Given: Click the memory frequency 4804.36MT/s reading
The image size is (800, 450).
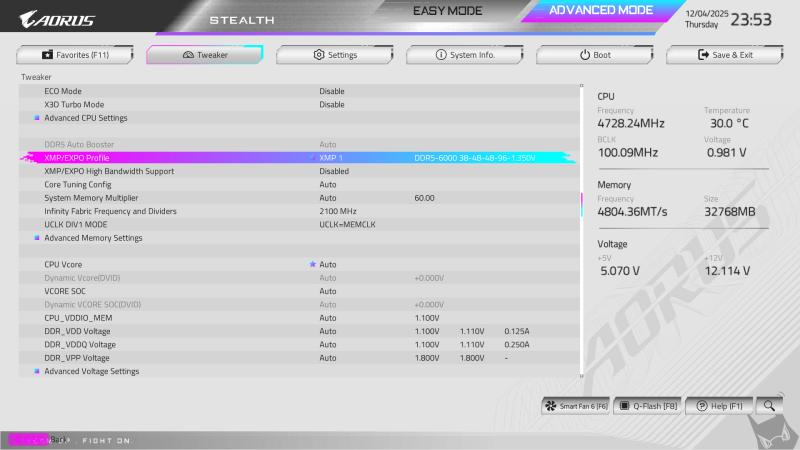Looking at the screenshot, I should pos(632,212).
